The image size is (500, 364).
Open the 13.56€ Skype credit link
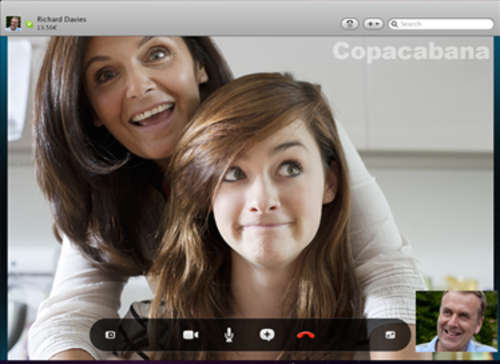click(47, 28)
